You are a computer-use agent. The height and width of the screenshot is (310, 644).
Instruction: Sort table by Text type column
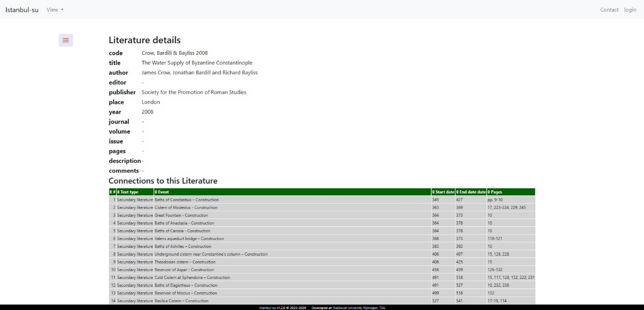pos(135,192)
